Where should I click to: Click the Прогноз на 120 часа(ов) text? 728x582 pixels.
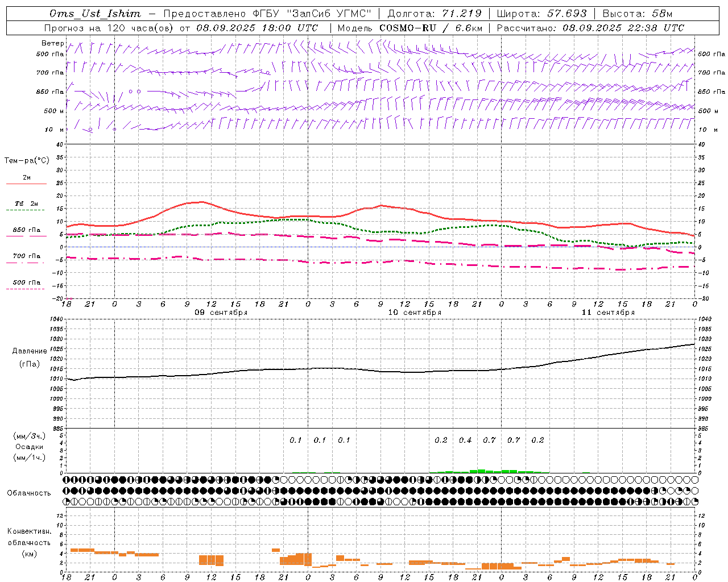tap(109, 28)
